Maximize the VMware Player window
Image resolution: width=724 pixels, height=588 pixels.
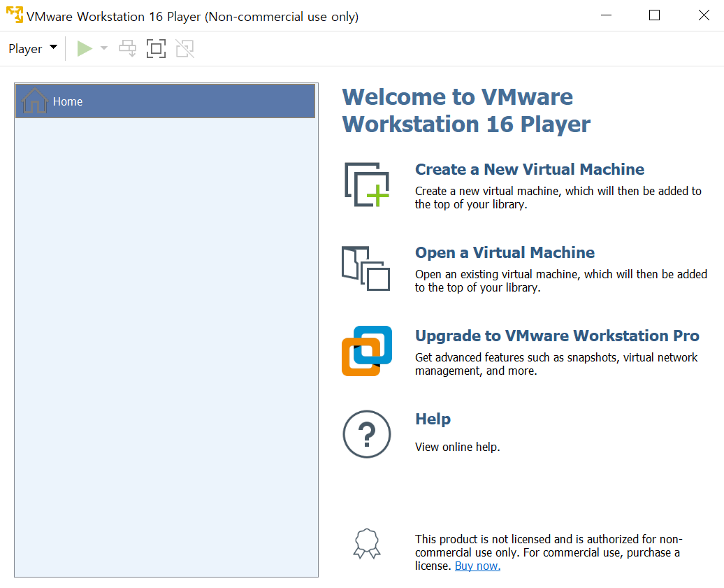point(654,15)
